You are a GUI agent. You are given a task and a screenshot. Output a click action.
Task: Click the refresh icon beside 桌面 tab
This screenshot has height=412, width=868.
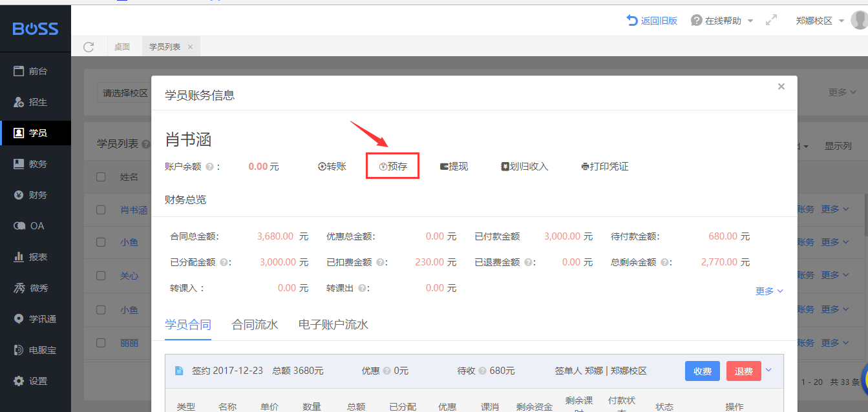[x=89, y=46]
